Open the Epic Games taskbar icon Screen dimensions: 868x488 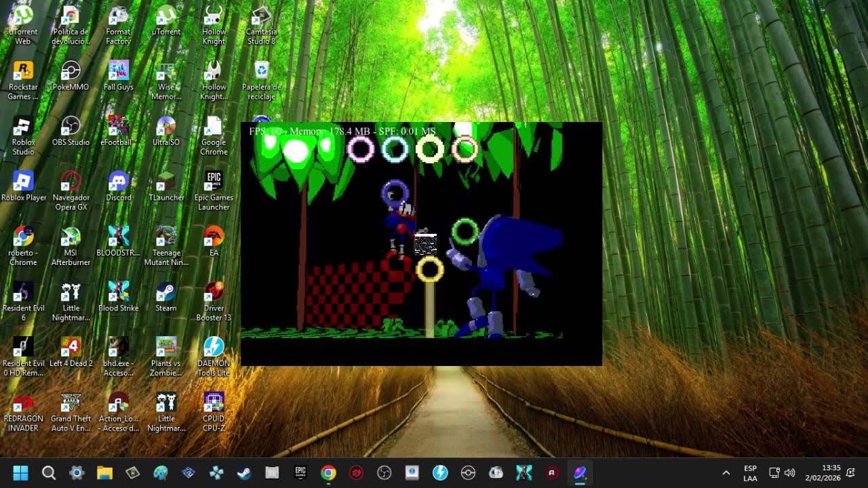click(300, 472)
